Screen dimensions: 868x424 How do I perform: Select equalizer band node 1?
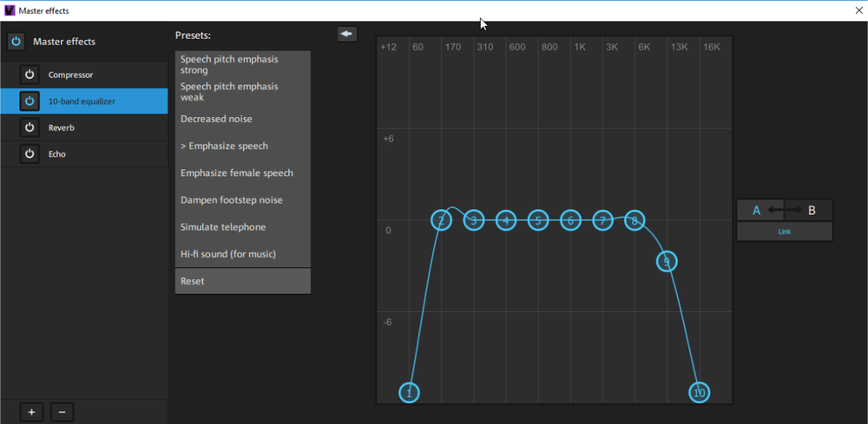(410, 393)
